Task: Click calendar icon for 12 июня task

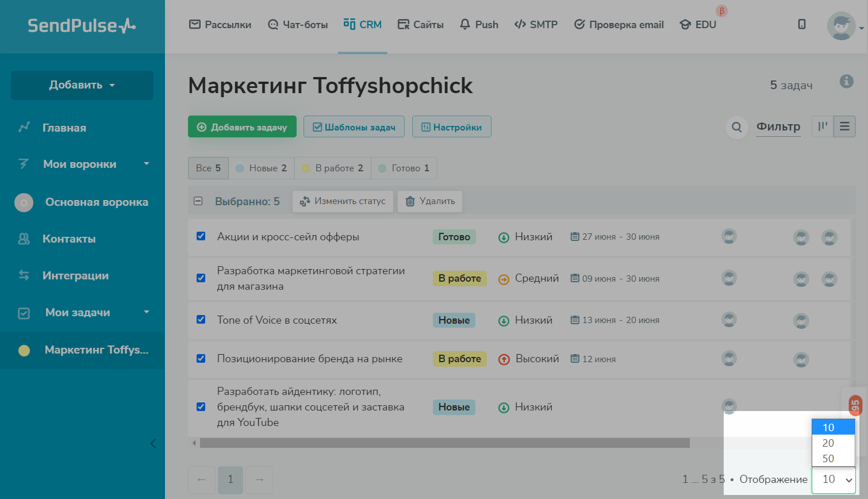Action: (575, 359)
